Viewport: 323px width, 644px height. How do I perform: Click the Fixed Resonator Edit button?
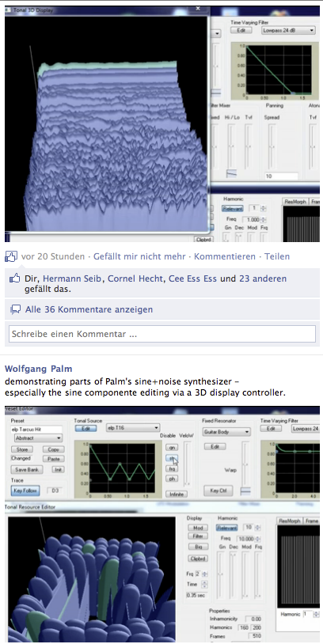click(215, 447)
